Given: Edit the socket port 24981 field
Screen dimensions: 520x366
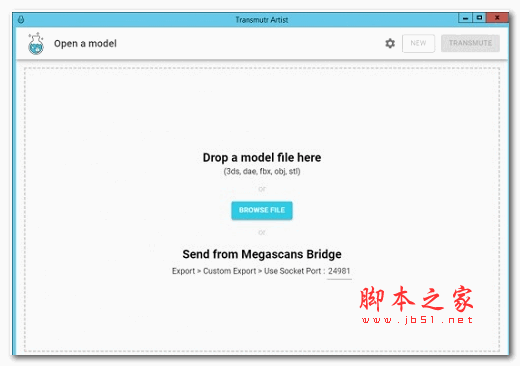Looking at the screenshot, I should coord(339,271).
